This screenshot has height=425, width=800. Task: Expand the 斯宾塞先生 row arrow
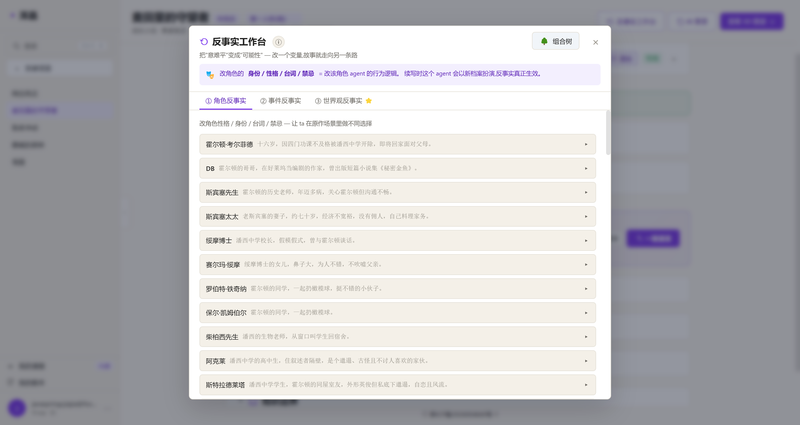[x=586, y=192]
